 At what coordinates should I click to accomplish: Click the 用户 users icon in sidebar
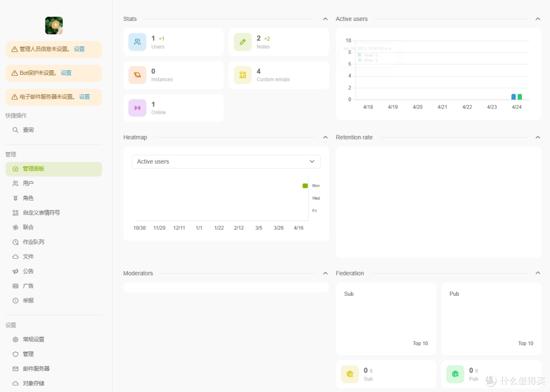pyautogui.click(x=15, y=183)
